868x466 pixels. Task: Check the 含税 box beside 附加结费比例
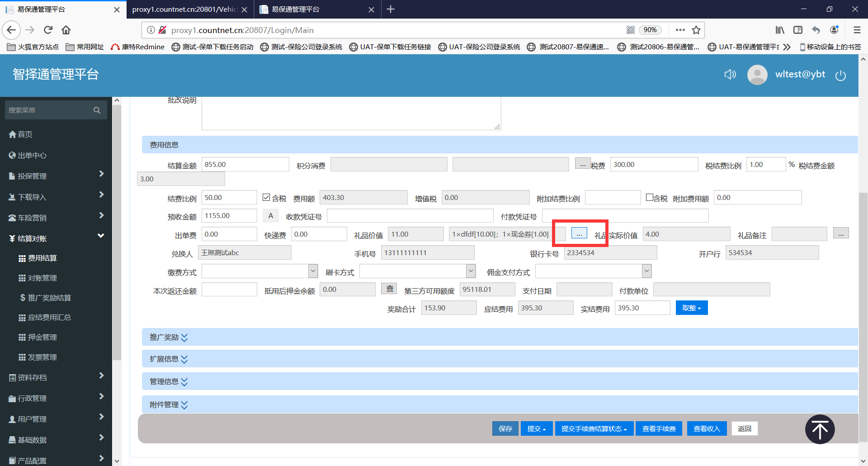pyautogui.click(x=650, y=198)
